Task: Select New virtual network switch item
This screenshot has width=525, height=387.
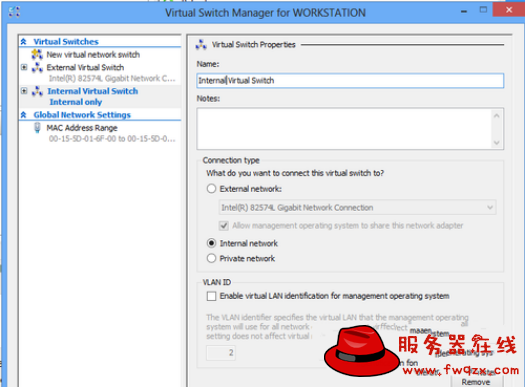Action: pos(93,55)
